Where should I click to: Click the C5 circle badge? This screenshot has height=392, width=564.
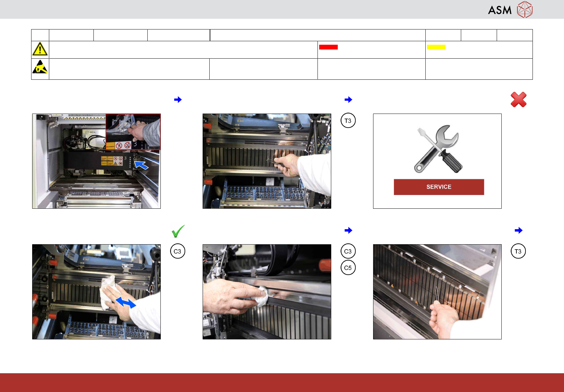(348, 268)
